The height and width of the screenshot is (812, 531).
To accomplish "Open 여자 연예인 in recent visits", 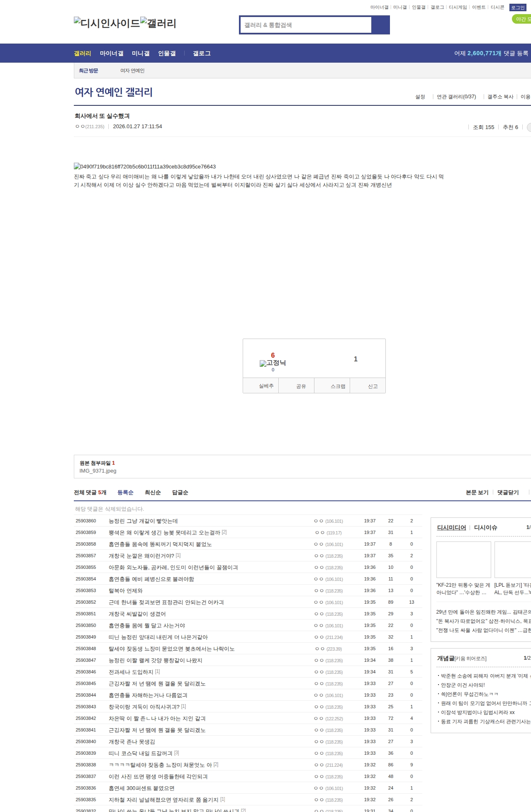I will [132, 71].
